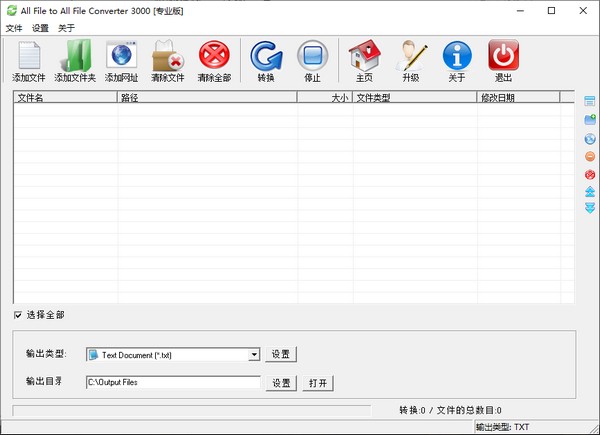Click the 打开 button

(318, 383)
